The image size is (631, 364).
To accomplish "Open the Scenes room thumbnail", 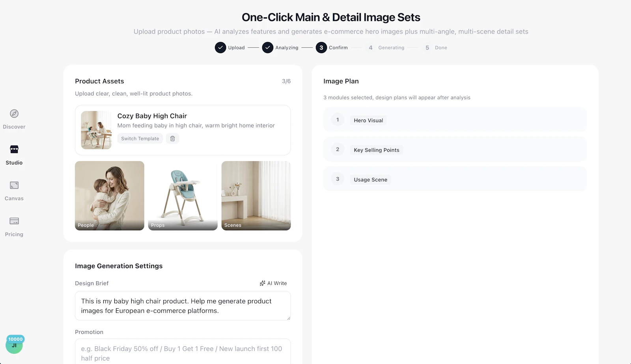I will tap(256, 196).
